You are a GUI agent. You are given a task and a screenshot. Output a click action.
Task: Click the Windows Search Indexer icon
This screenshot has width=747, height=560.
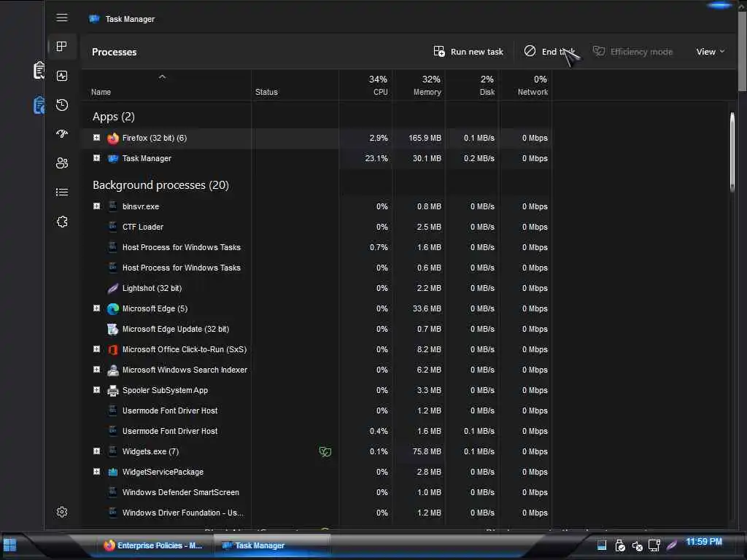[x=113, y=370]
